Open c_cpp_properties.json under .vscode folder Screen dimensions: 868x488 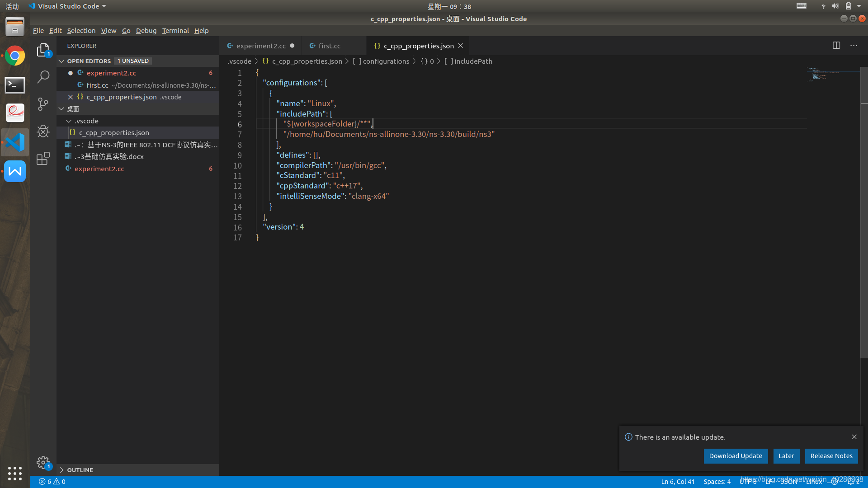pyautogui.click(x=138, y=133)
